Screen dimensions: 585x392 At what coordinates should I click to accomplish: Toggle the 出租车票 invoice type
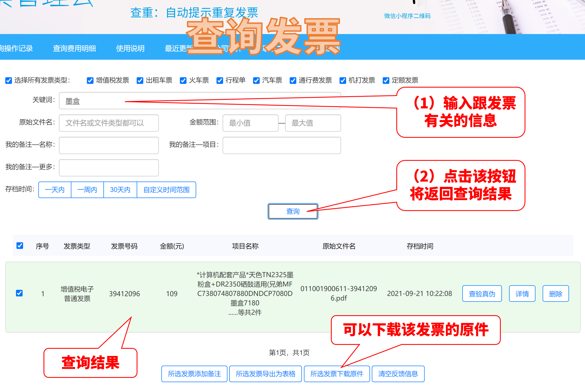pyautogui.click(x=140, y=80)
